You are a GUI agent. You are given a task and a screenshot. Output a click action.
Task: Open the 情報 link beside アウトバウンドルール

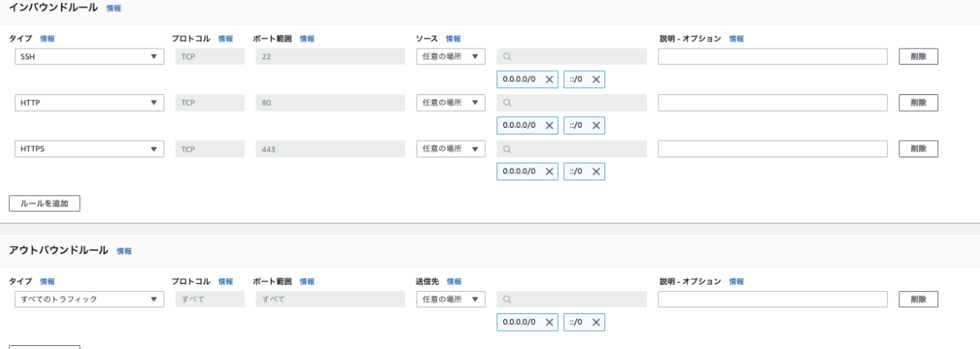(124, 252)
